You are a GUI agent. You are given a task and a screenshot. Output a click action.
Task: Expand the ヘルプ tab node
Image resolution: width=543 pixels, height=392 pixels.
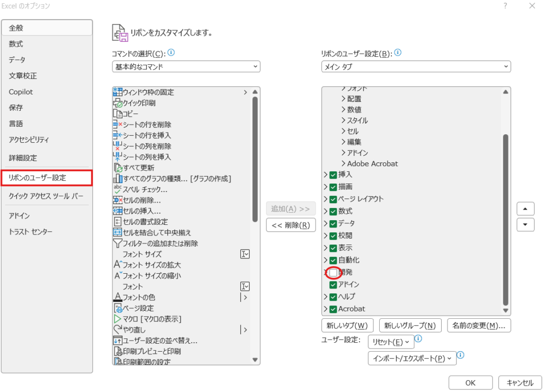point(326,297)
